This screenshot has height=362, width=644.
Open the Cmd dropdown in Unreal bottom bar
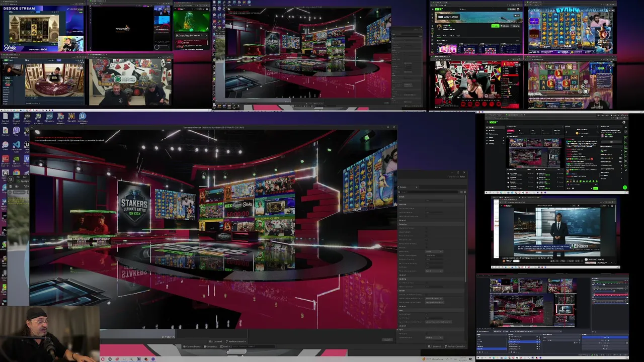(225, 346)
